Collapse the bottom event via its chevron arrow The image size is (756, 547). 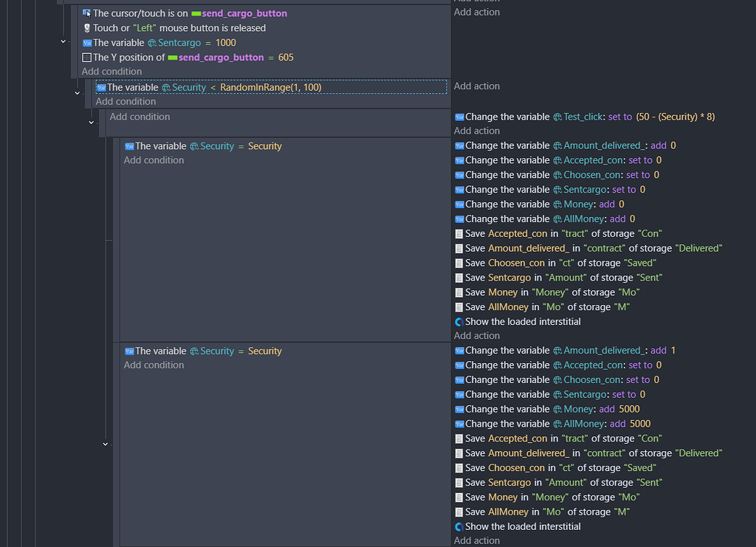[x=105, y=444]
